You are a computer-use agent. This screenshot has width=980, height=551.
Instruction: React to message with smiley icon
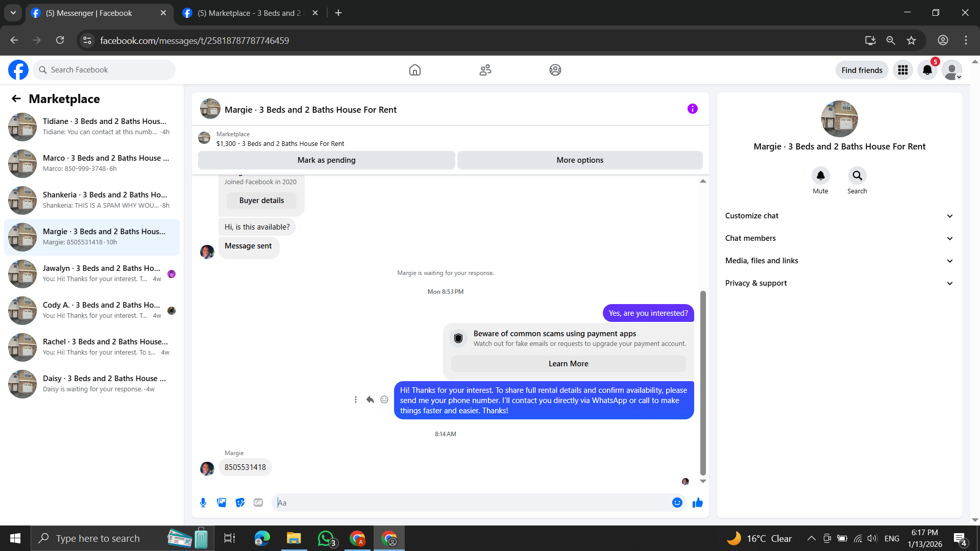(384, 399)
